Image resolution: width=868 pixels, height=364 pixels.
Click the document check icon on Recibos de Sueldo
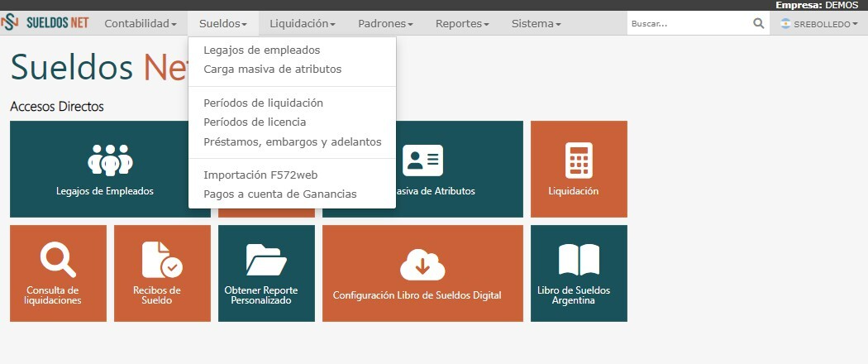162,259
